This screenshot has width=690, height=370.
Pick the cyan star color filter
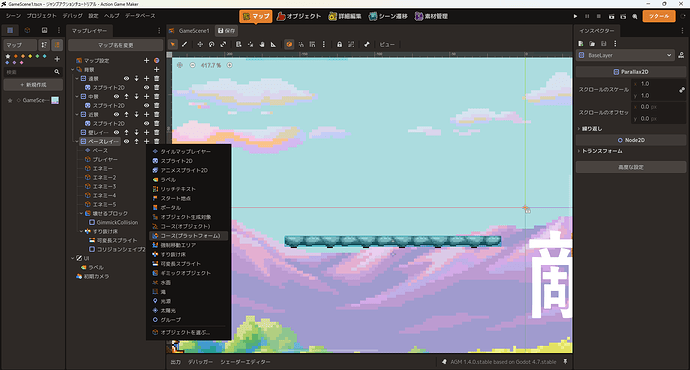pyautogui.click(x=44, y=56)
